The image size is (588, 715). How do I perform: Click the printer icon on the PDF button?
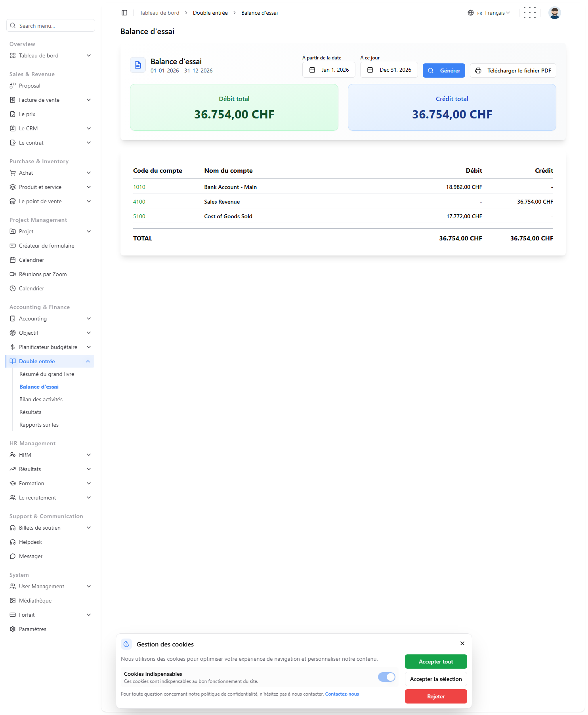pyautogui.click(x=478, y=71)
